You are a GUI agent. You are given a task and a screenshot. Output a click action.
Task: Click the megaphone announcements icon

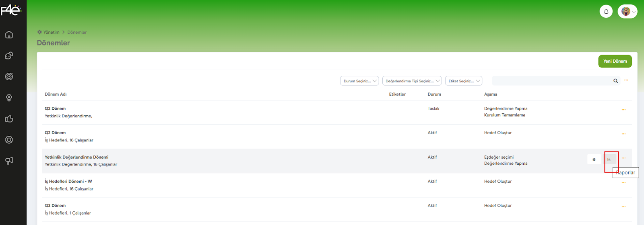click(9, 161)
